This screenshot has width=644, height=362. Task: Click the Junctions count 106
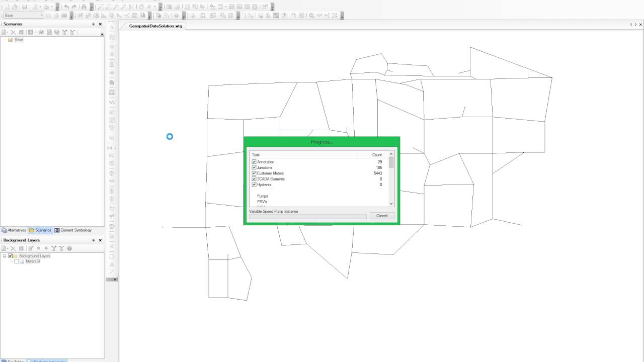[379, 167]
